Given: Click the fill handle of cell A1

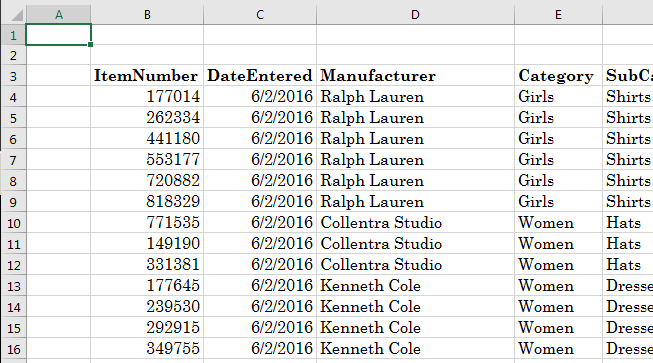Looking at the screenshot, I should pyautogui.click(x=90, y=45).
